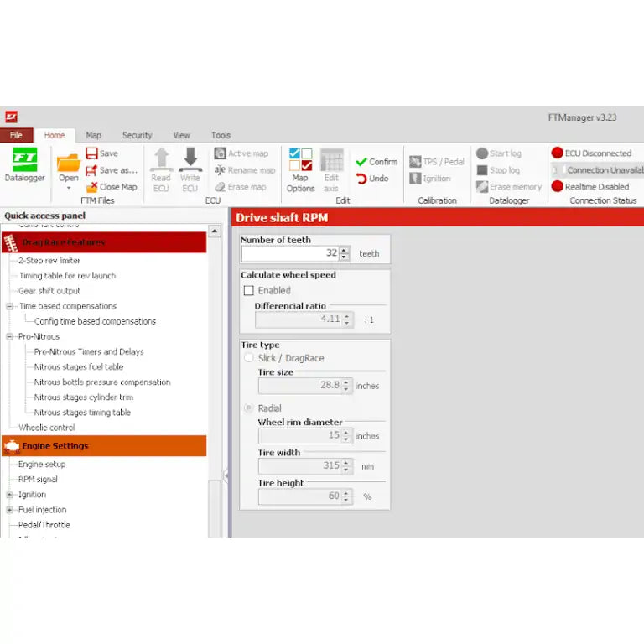Click the Read ECU arrow icon
Viewport: 644px width, 644px height.
[x=161, y=159]
